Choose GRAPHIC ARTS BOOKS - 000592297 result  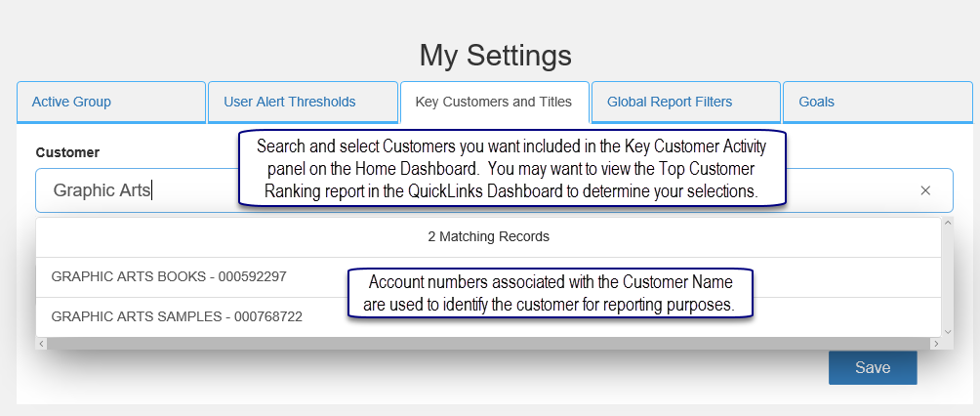(x=489, y=277)
